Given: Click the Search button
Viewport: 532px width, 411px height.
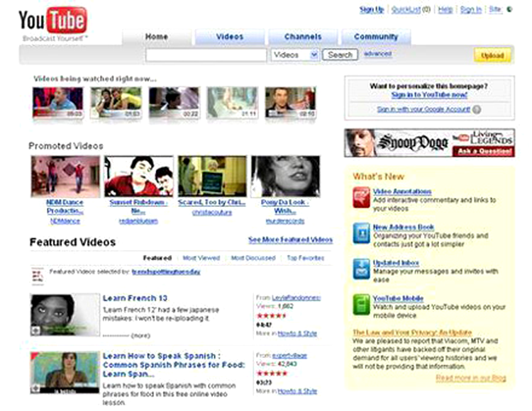Looking at the screenshot, I should (340, 55).
